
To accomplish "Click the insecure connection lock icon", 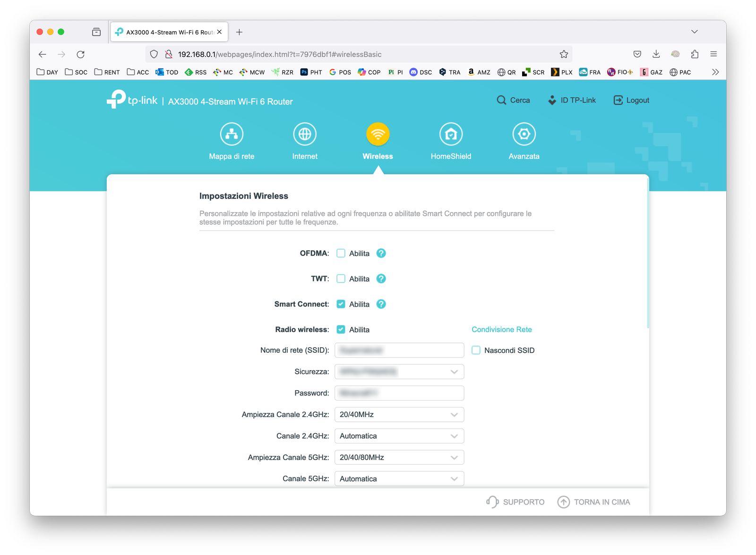I will point(169,54).
